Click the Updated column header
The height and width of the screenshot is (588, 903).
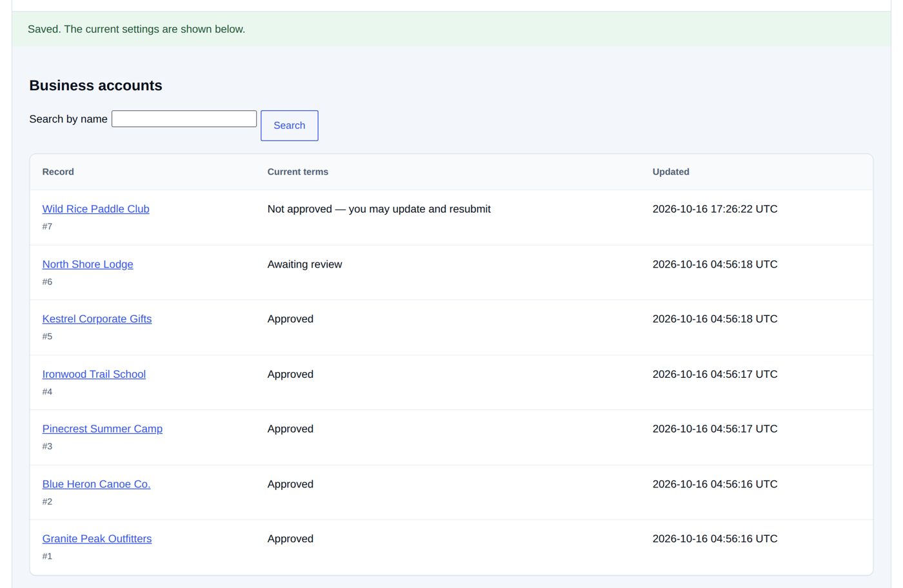(671, 171)
